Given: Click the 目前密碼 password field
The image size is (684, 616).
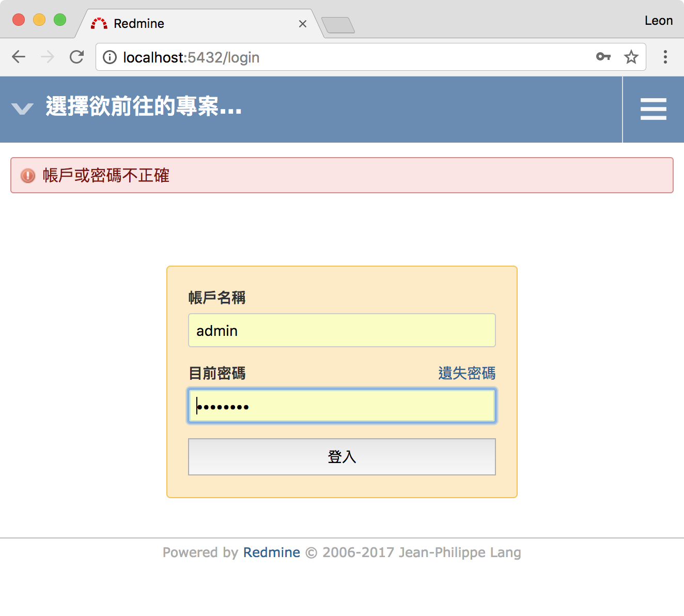Looking at the screenshot, I should (342, 406).
